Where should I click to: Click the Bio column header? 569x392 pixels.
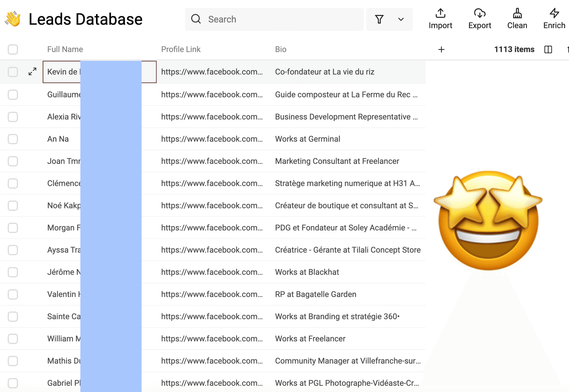pos(280,49)
